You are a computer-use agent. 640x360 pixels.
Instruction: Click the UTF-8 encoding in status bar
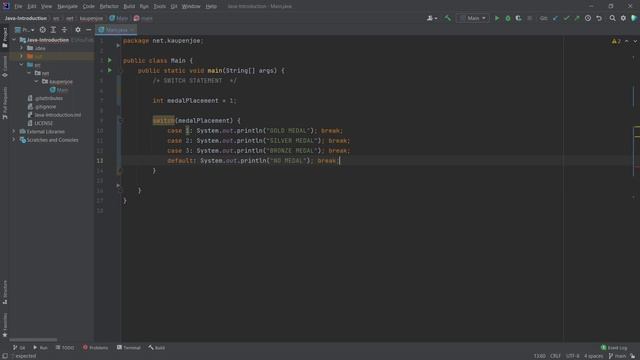click(x=572, y=356)
